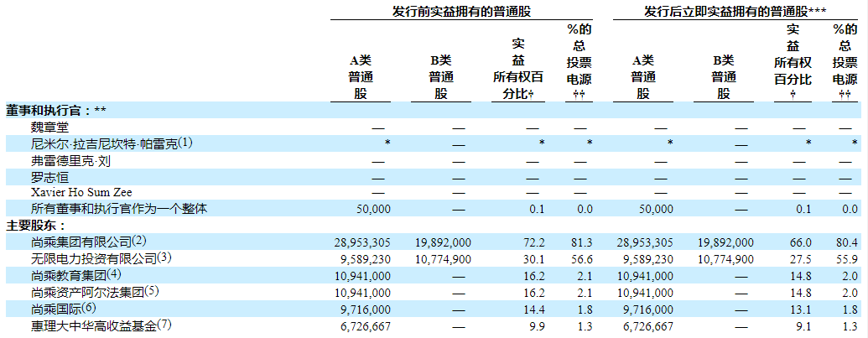The height and width of the screenshot is (338, 868).
Task: Select the name 魏章堂
Action: (x=49, y=127)
